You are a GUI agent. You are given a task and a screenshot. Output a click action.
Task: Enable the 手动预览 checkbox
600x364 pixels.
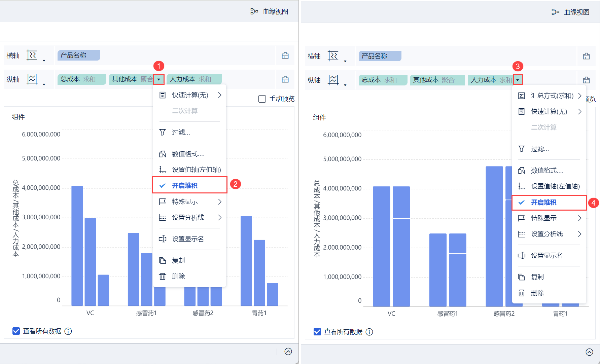tap(262, 99)
